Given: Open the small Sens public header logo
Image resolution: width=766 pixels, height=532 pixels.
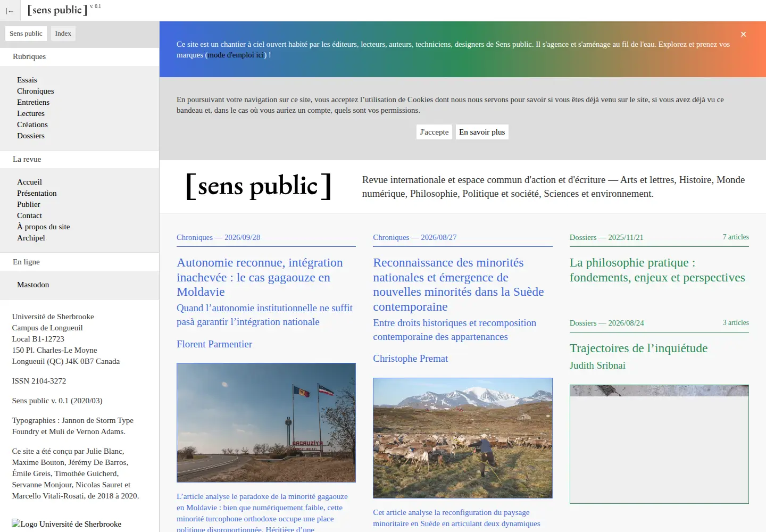Looking at the screenshot, I should [x=57, y=10].
